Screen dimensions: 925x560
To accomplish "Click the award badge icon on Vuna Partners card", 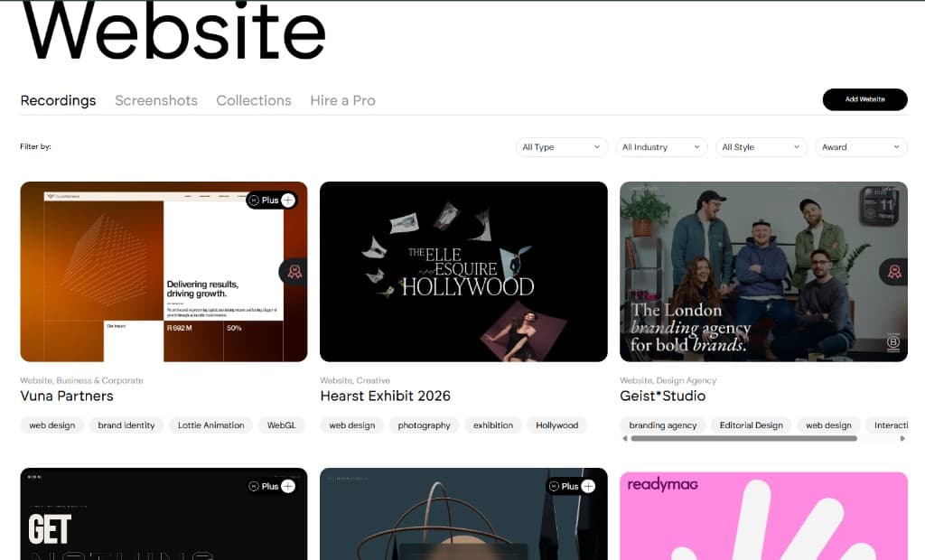I will 294,272.
